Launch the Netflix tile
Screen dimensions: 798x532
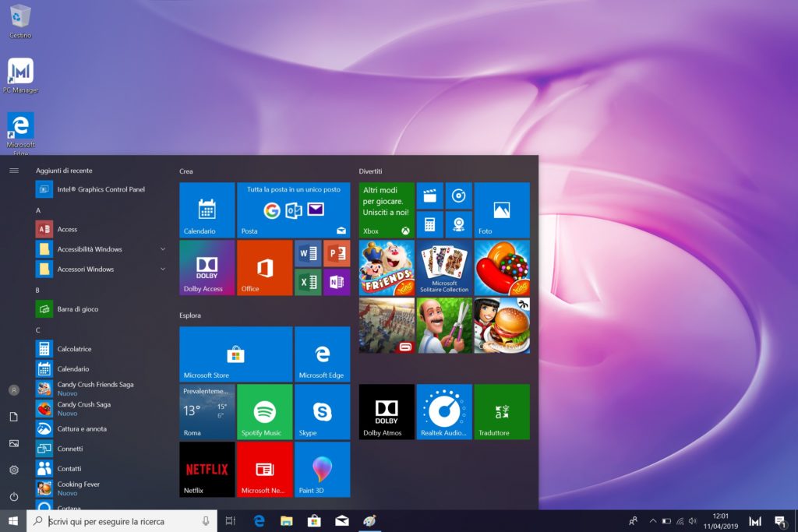tap(207, 470)
